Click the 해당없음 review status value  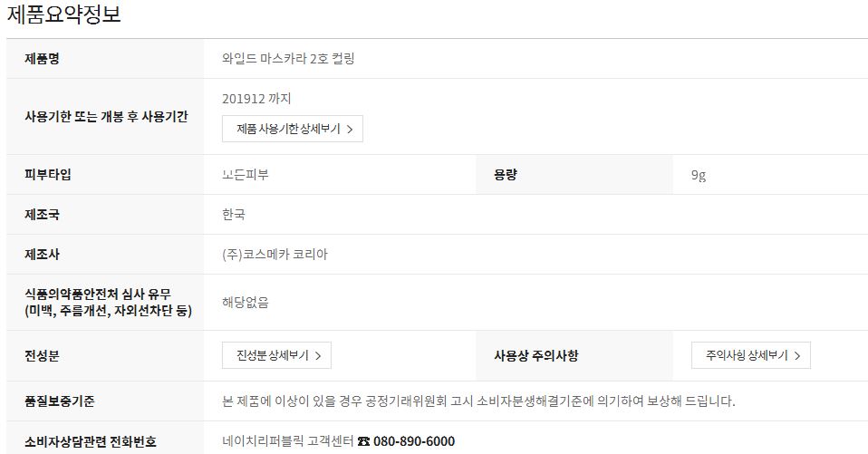coord(246,303)
